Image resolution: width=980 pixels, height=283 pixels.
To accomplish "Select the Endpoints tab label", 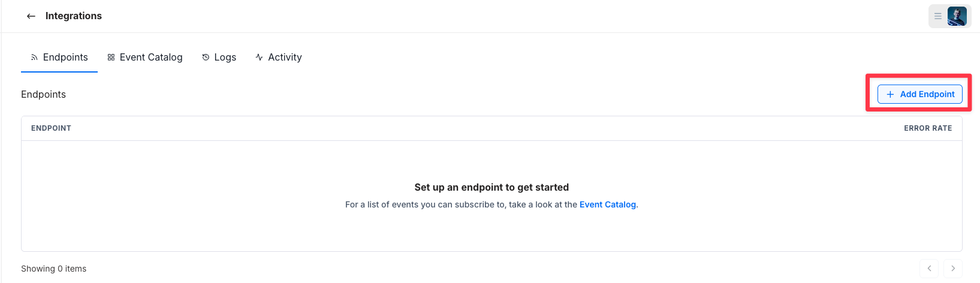I will pyautogui.click(x=65, y=58).
